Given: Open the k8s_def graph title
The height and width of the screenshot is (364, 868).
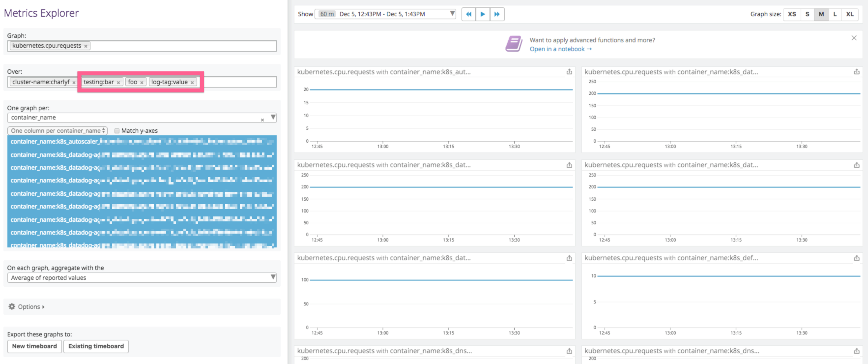Looking at the screenshot, I should (671, 258).
